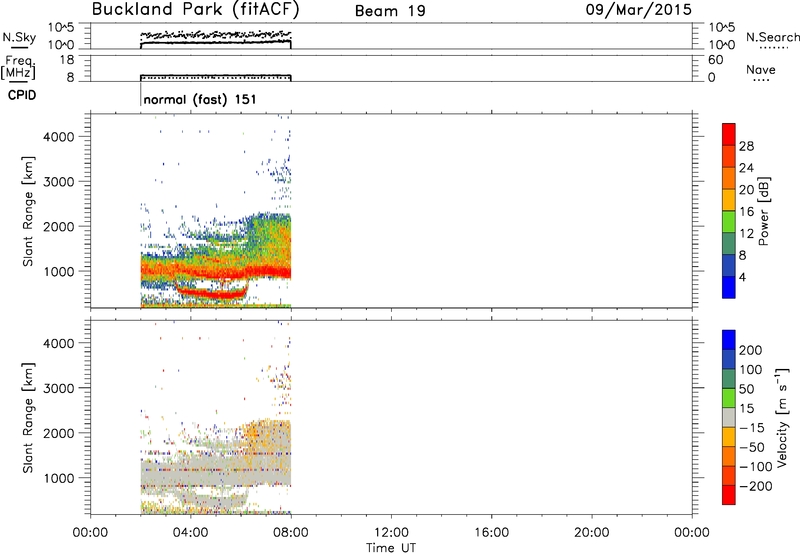Click the "60" tick on Nave axis
800x554 pixels.
716,60
